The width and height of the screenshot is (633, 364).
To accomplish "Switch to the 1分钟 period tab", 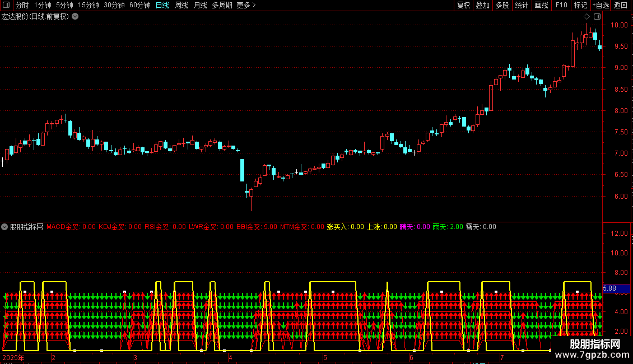I will click(43, 5).
